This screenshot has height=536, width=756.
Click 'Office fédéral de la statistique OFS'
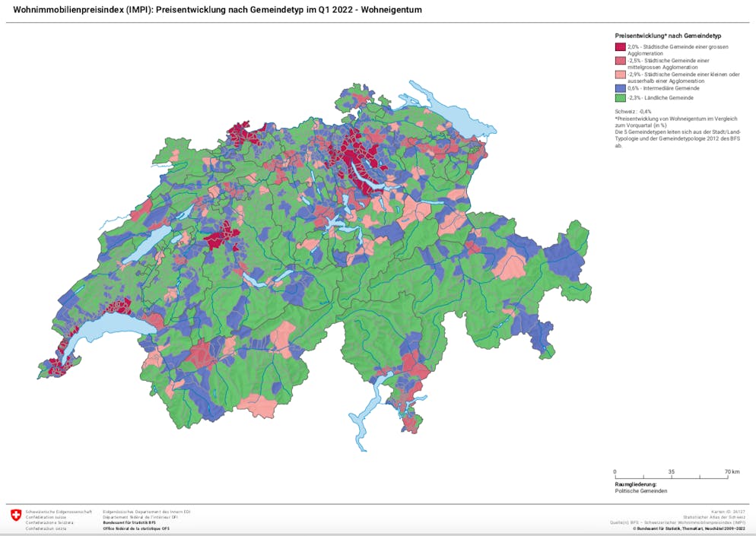136,528
